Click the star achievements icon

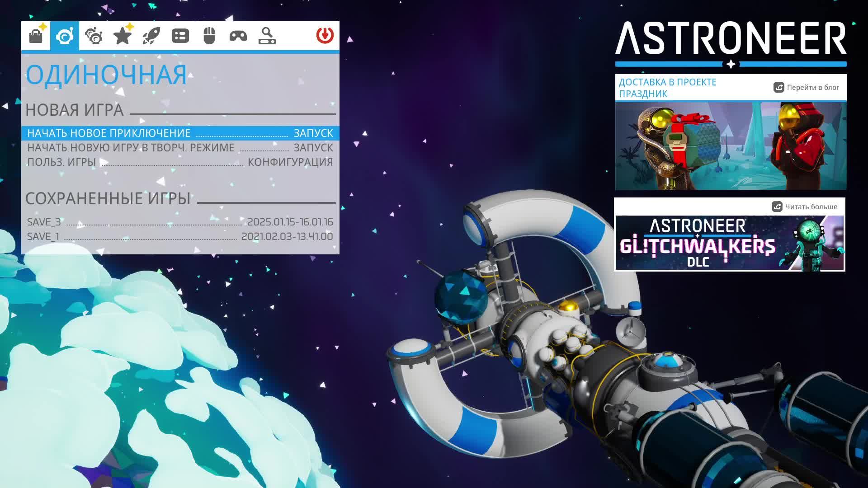(x=123, y=36)
